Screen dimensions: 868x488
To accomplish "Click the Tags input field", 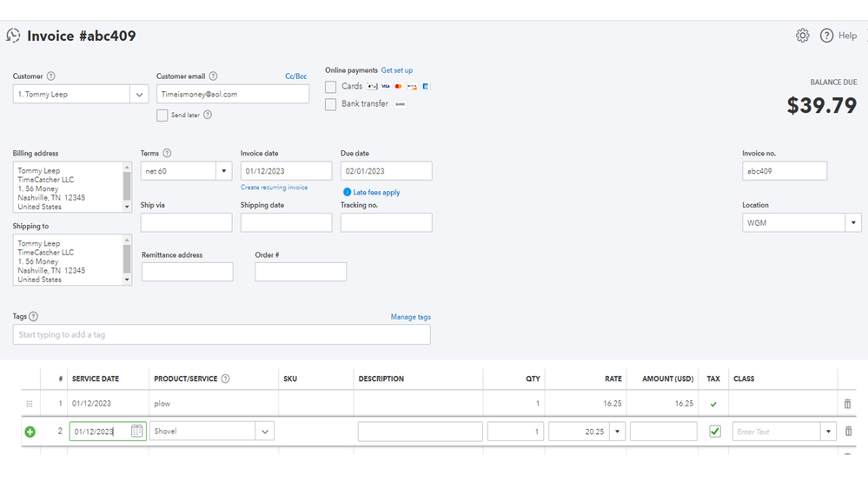I will click(x=222, y=334).
